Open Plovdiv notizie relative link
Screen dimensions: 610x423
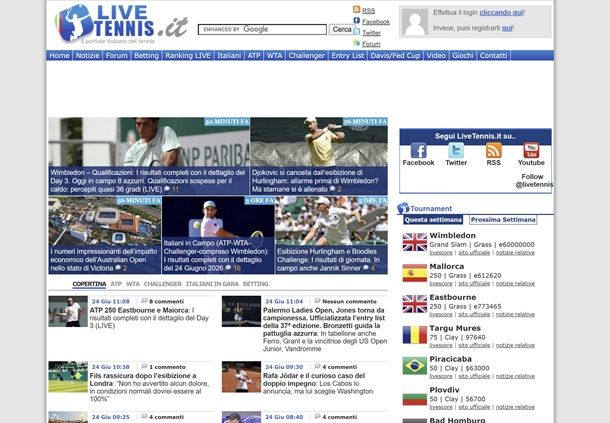[515, 407]
